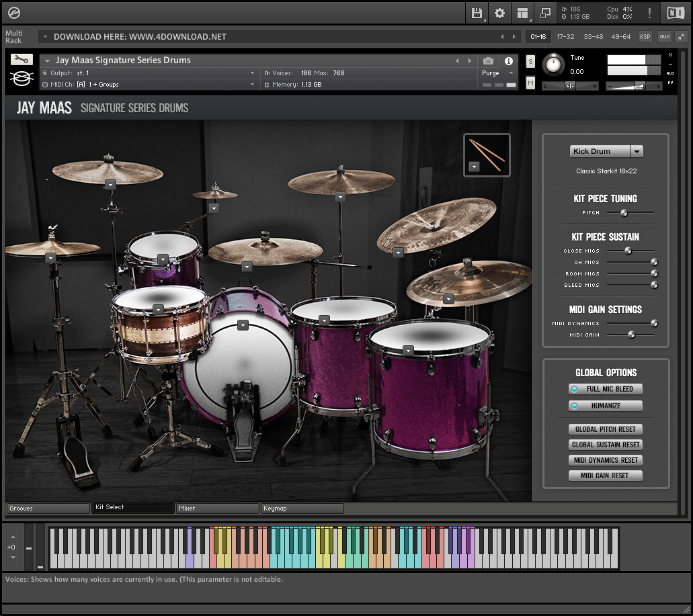Select rack page 49-64
The image size is (693, 616).
(x=620, y=37)
